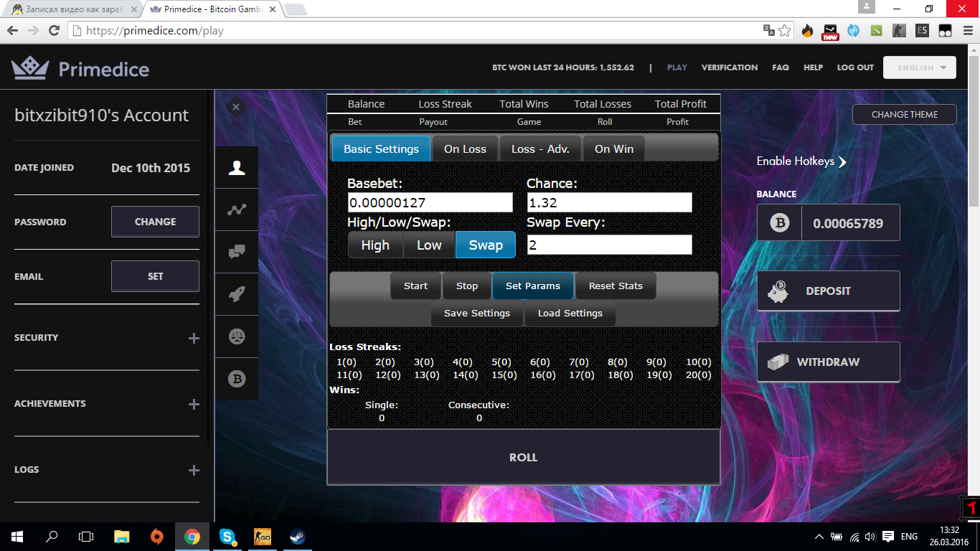Click the browser Back arrow
Screen dimensions: 980x551
[x=12, y=31]
